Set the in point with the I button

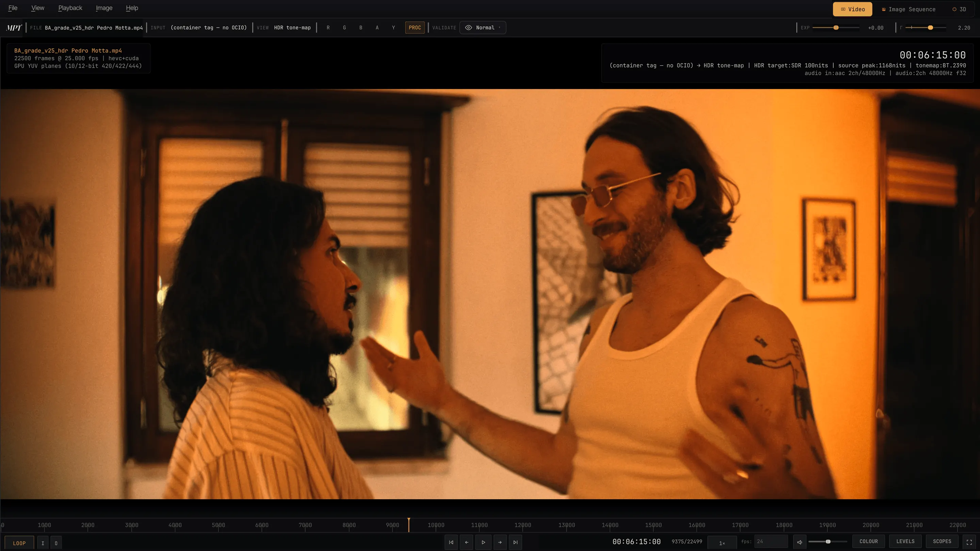coord(43,543)
